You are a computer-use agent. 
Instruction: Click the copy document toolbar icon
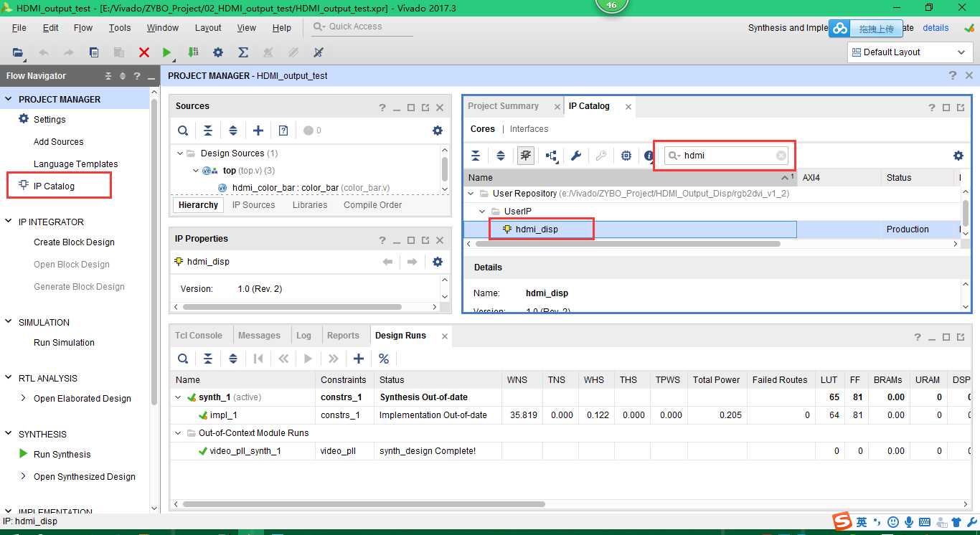click(94, 52)
